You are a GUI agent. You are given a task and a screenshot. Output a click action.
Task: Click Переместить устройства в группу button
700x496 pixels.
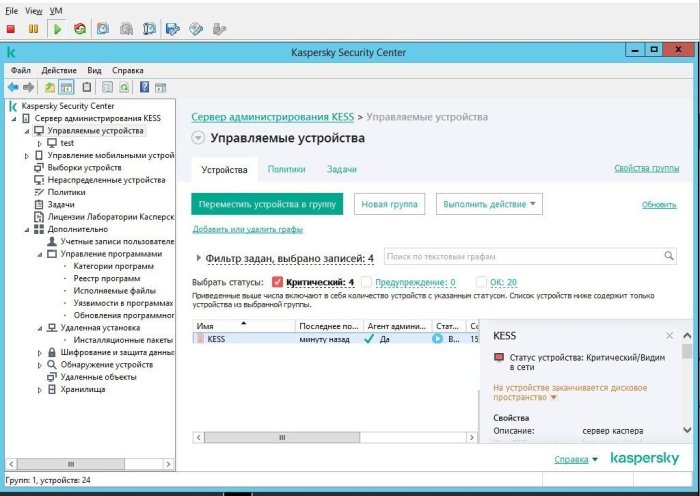pyautogui.click(x=267, y=204)
